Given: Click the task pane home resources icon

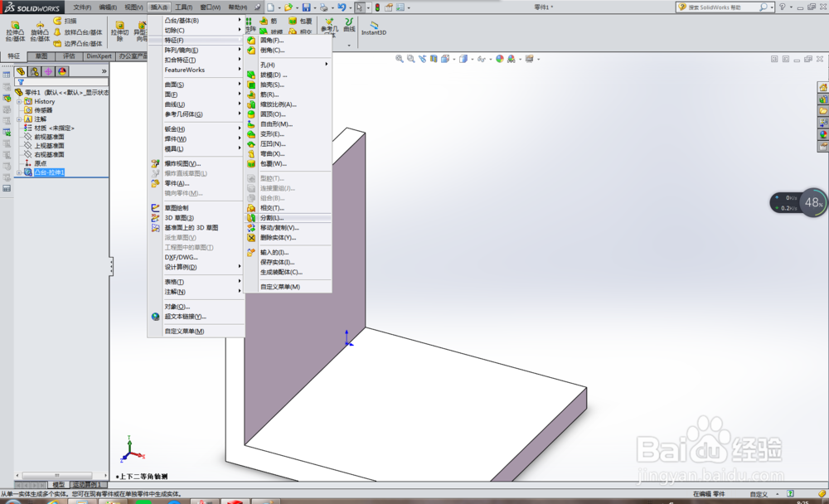Looking at the screenshot, I should point(823,87).
